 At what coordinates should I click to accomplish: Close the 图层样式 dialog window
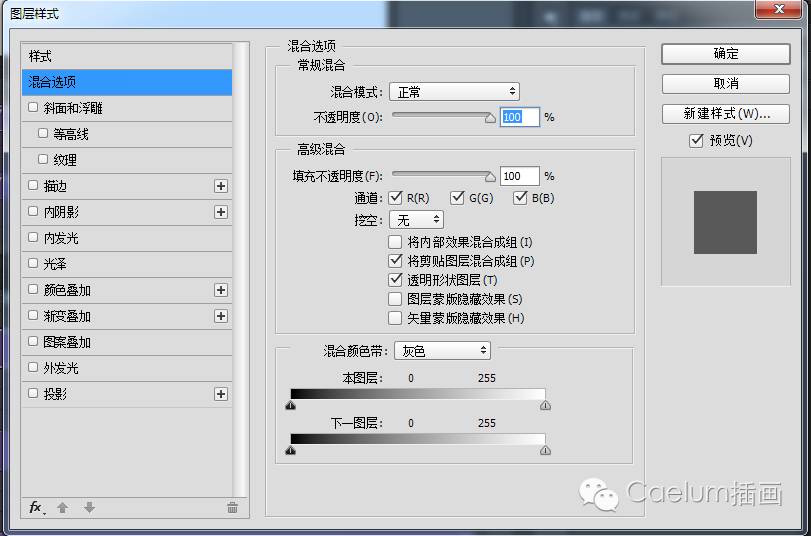[780, 9]
